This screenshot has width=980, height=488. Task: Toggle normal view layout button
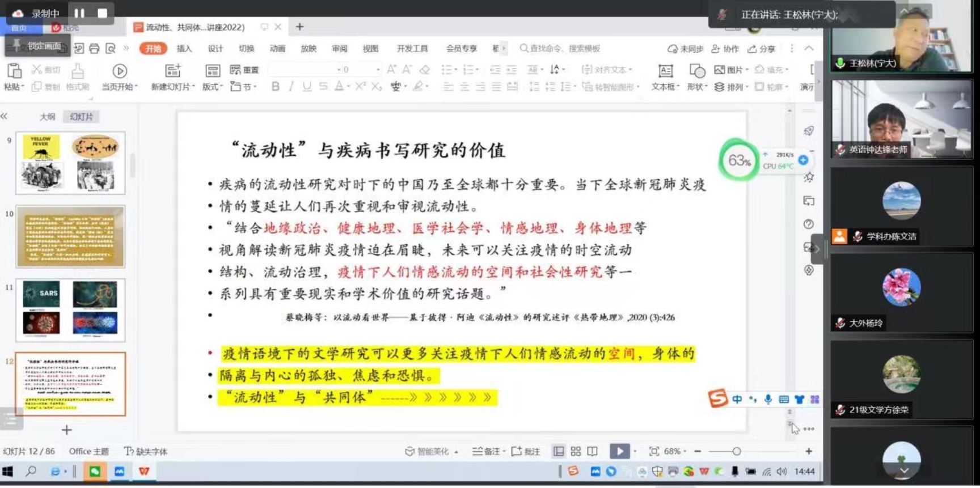coord(559,451)
